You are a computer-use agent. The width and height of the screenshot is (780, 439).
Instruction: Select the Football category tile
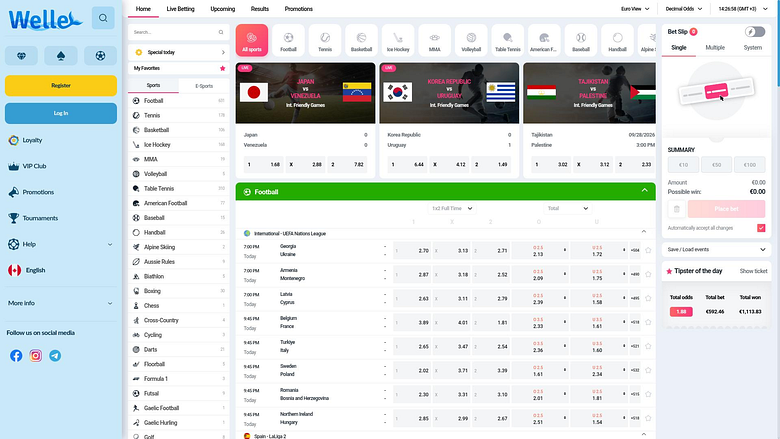tap(288, 40)
